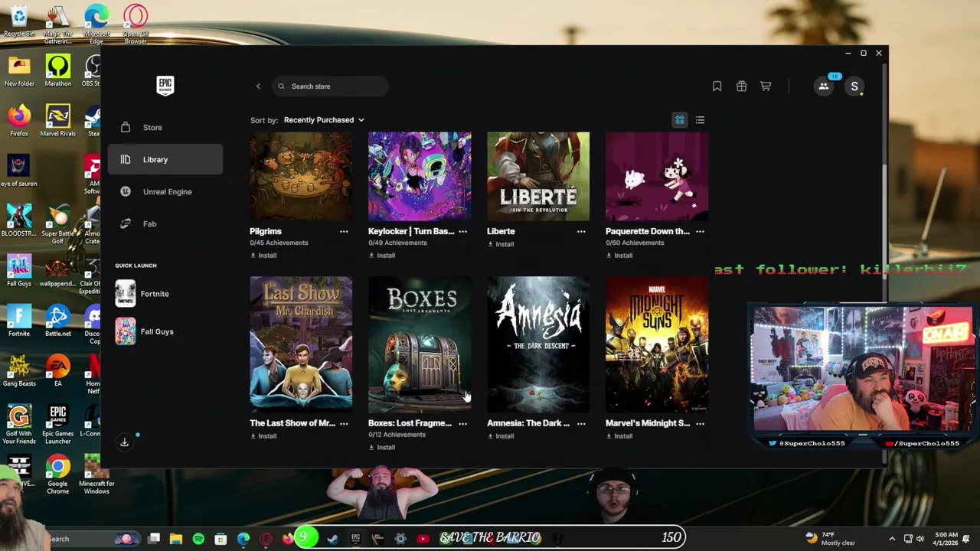This screenshot has height=551, width=980.
Task: Open Opera GX Browser desktop shortcut
Action: click(136, 23)
